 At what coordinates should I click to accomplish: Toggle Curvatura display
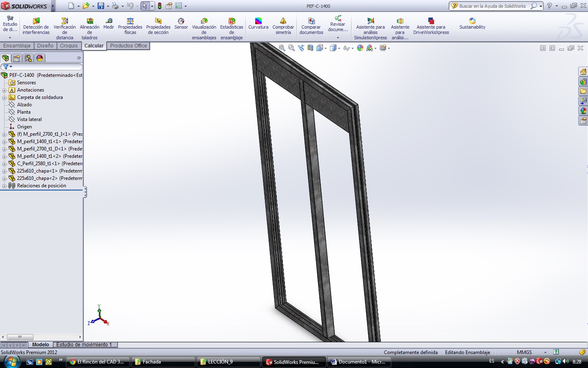tap(258, 24)
